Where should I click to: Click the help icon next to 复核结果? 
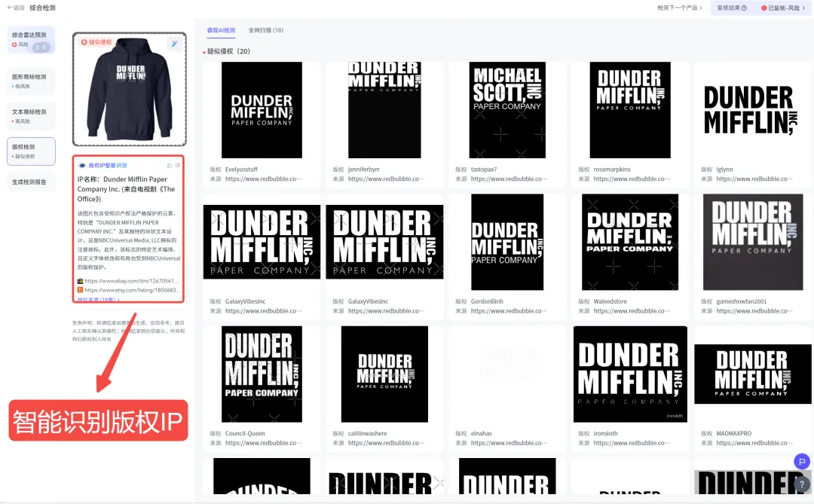(744, 8)
